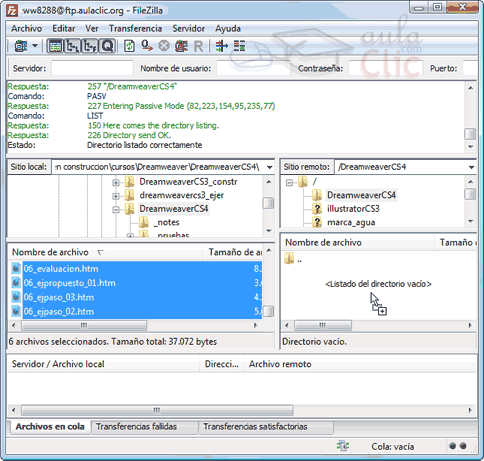Click the Servidor / Archivo local column header
Viewport: 484px width, 461px height.
[104, 364]
